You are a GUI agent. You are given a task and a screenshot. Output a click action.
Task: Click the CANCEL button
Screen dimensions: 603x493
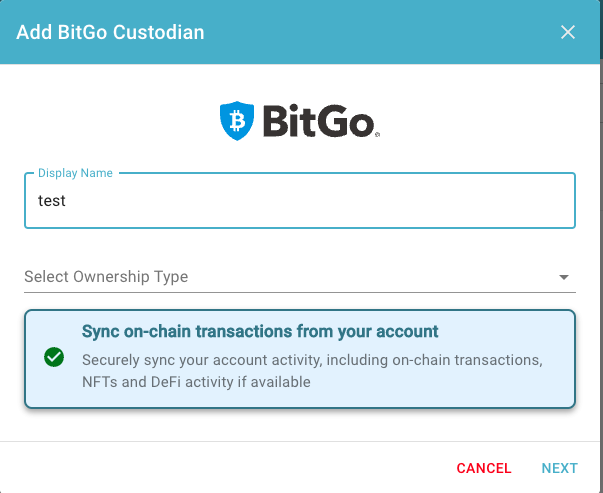pos(484,468)
